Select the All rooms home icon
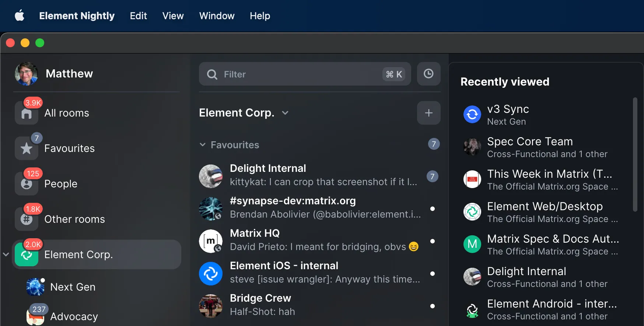This screenshot has height=326, width=644. (x=27, y=113)
